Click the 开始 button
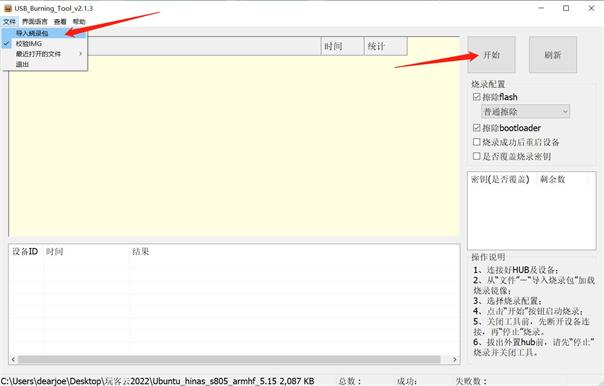The width and height of the screenshot is (604, 386). tap(492, 55)
